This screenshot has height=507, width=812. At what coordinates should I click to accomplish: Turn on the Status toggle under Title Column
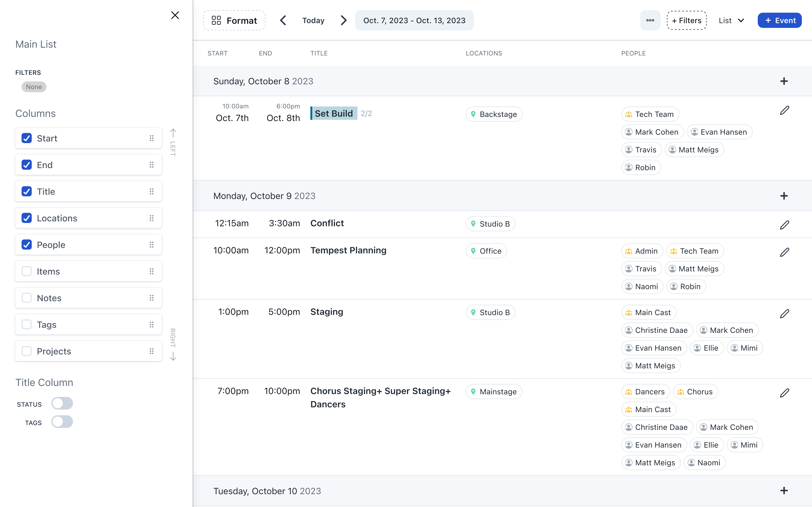62,403
